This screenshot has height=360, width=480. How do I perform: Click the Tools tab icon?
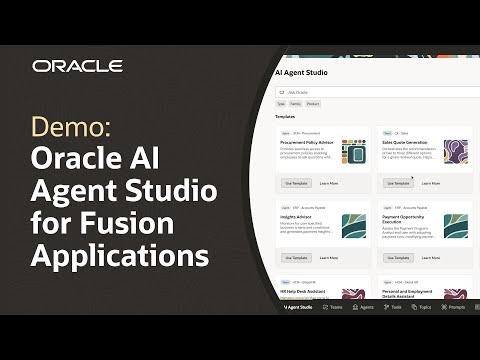pyautogui.click(x=386, y=307)
